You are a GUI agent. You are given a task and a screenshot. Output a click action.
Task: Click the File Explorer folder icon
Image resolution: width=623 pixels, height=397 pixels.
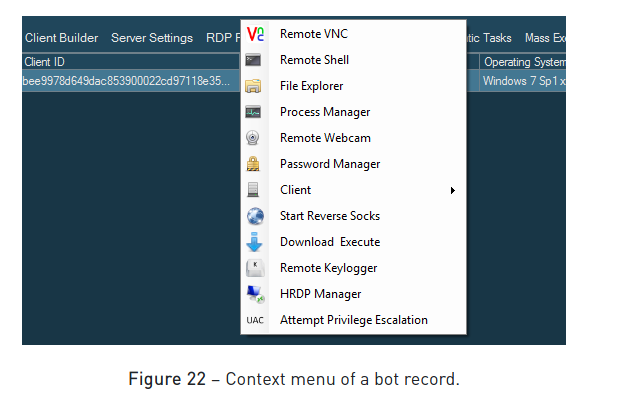pos(253,86)
